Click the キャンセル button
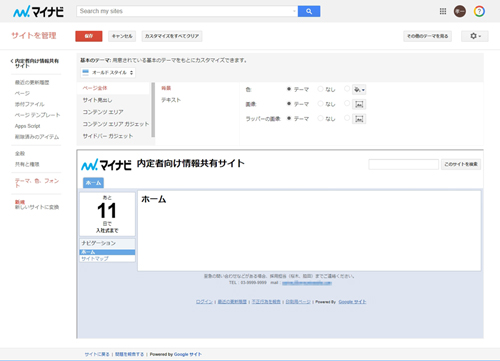Viewport: 500px width, 361px height. point(122,36)
